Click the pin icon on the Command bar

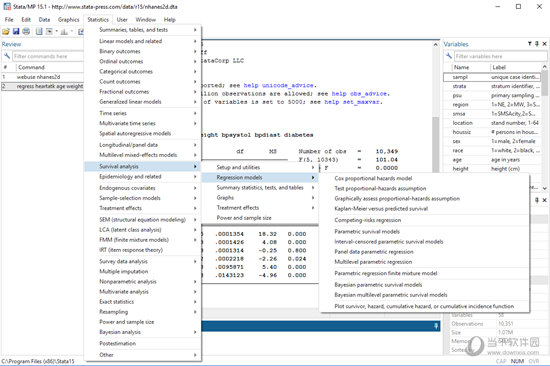(x=436, y=326)
